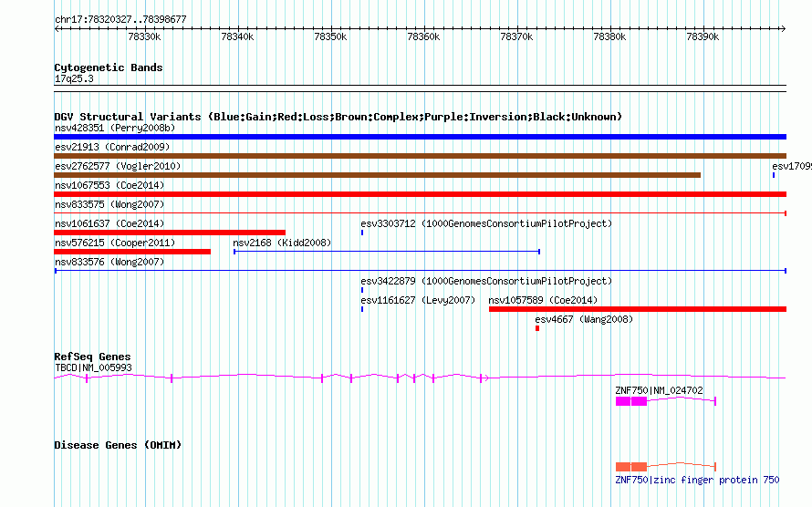The height and width of the screenshot is (507, 812).
Task: Select the esv1161627 (Levy2007) variant label
Action: tap(418, 300)
